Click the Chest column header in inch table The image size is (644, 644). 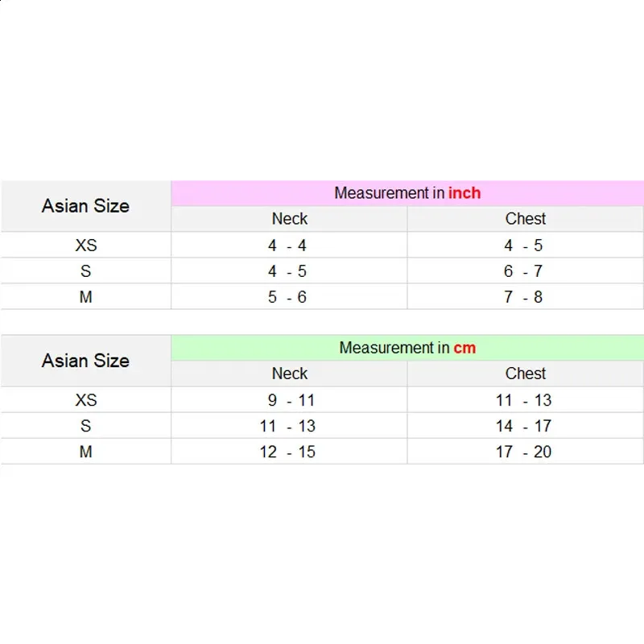click(x=526, y=218)
